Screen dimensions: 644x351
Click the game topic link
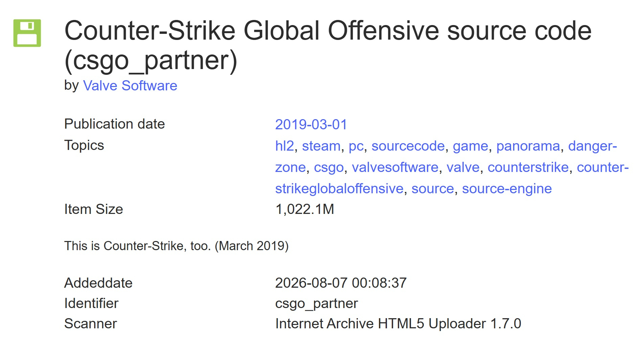point(470,146)
